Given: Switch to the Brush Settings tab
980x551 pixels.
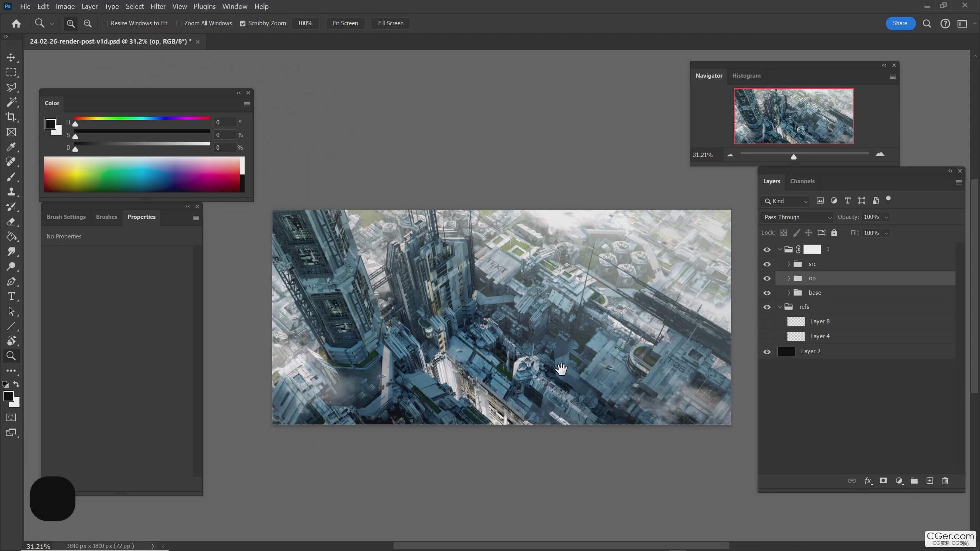Looking at the screenshot, I should pyautogui.click(x=66, y=217).
